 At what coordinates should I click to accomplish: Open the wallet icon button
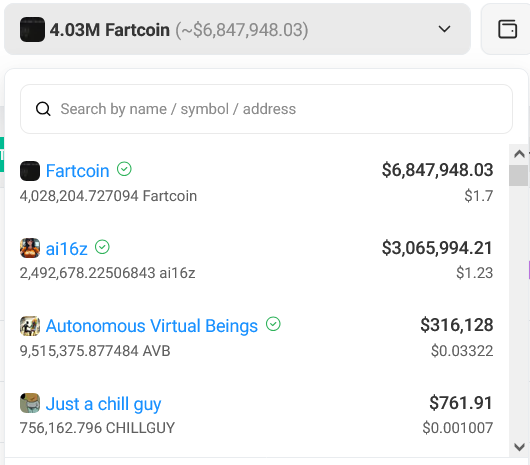[x=507, y=29]
